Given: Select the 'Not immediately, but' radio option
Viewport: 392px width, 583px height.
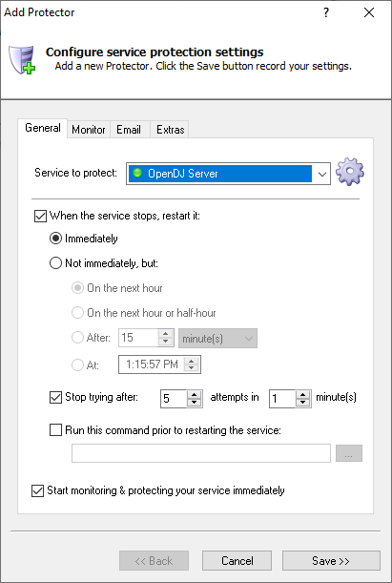Looking at the screenshot, I should tap(55, 263).
